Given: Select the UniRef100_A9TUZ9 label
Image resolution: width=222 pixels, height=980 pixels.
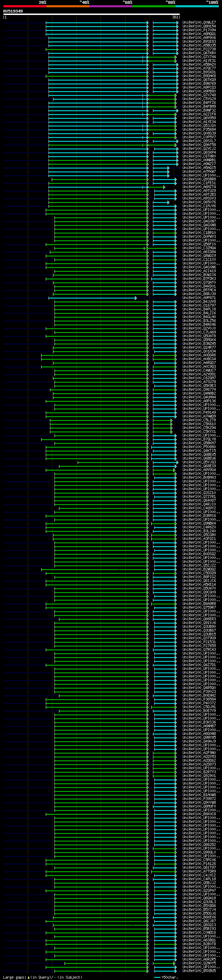Looking at the screenshot, I should 199,191.
